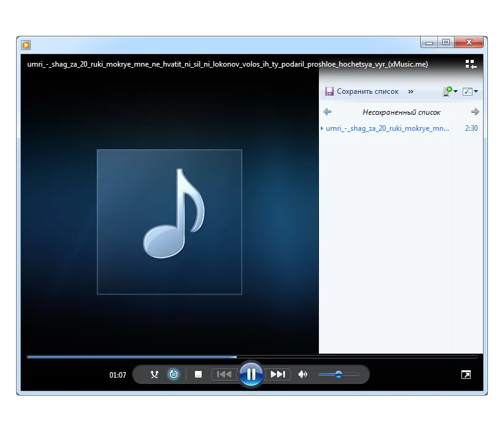Screen dimensions: 504x432
Task: Pause the current song
Action: point(251,375)
